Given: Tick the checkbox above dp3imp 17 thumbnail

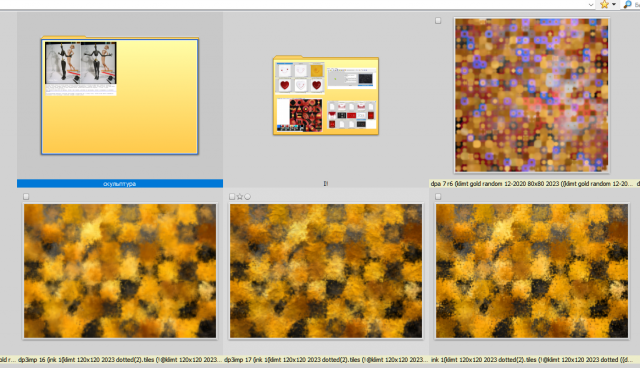Looking at the screenshot, I should pos(232,197).
